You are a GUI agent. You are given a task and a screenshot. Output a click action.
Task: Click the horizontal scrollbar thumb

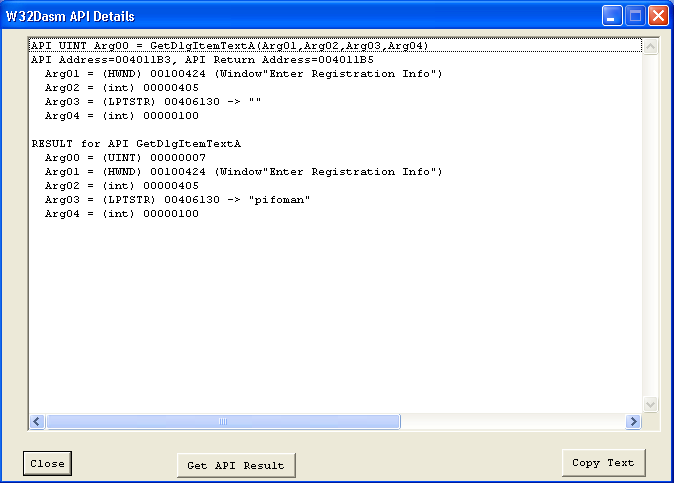(x=223, y=422)
